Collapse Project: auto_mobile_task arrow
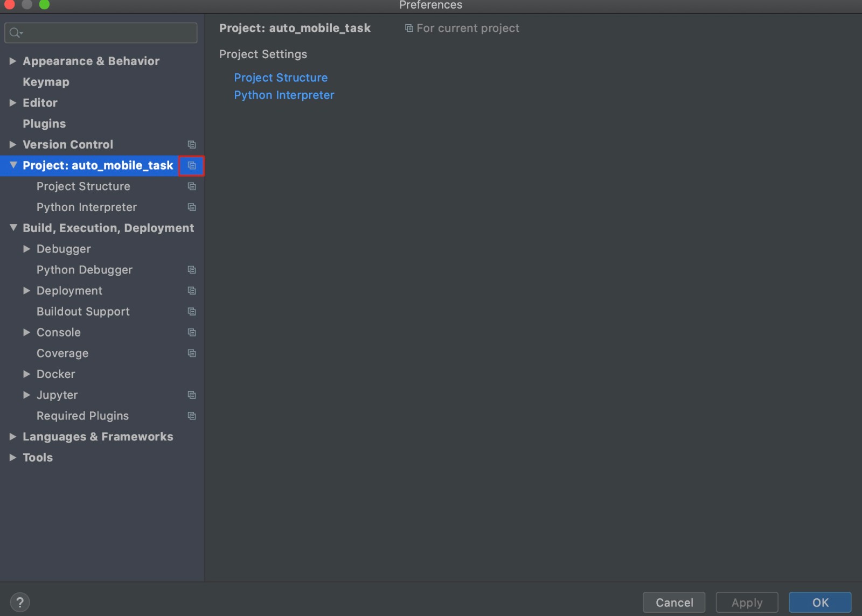The image size is (862, 616). point(13,165)
